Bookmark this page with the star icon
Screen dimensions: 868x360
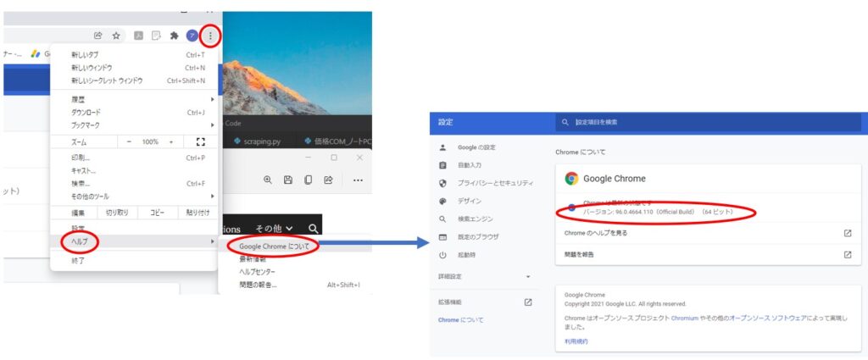point(116,36)
